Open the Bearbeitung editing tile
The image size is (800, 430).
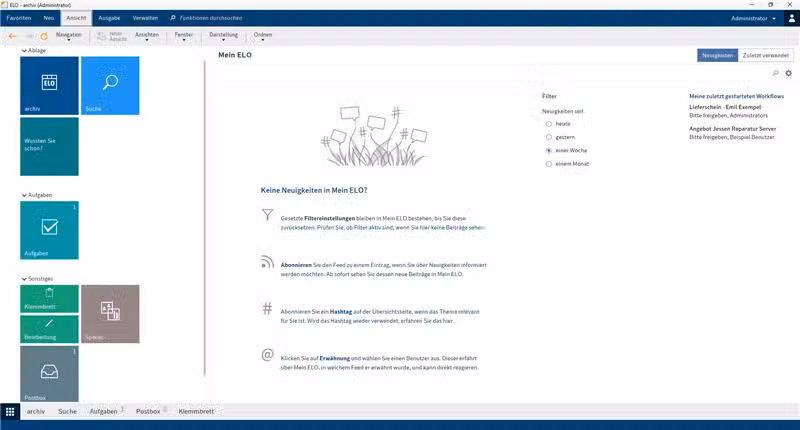click(x=49, y=329)
